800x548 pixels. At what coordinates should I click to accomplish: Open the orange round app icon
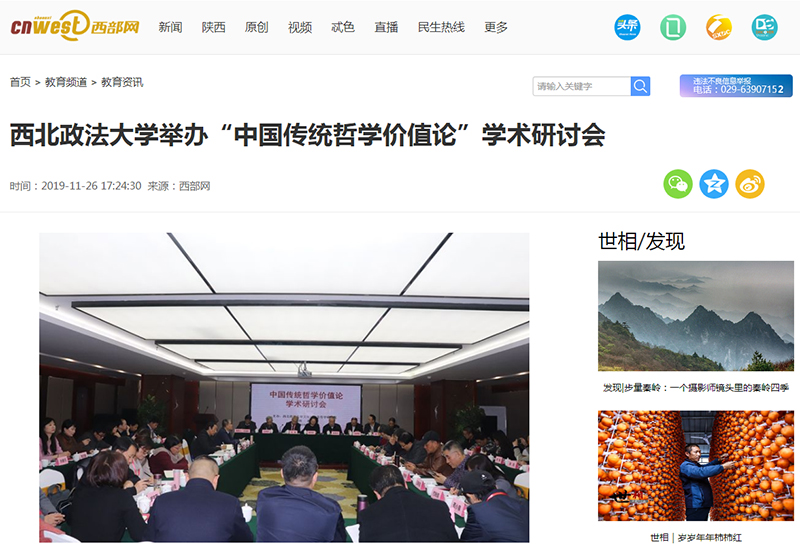click(x=719, y=27)
